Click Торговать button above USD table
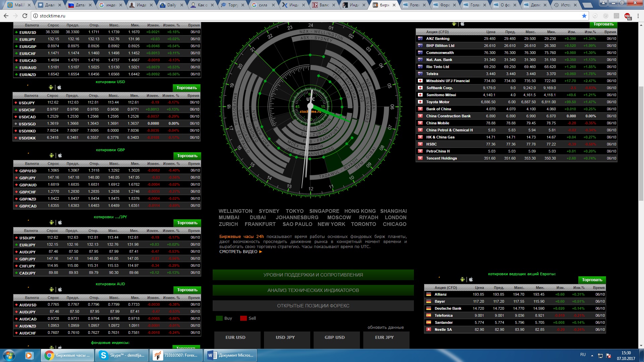The width and height of the screenshot is (644, 362). click(186, 88)
